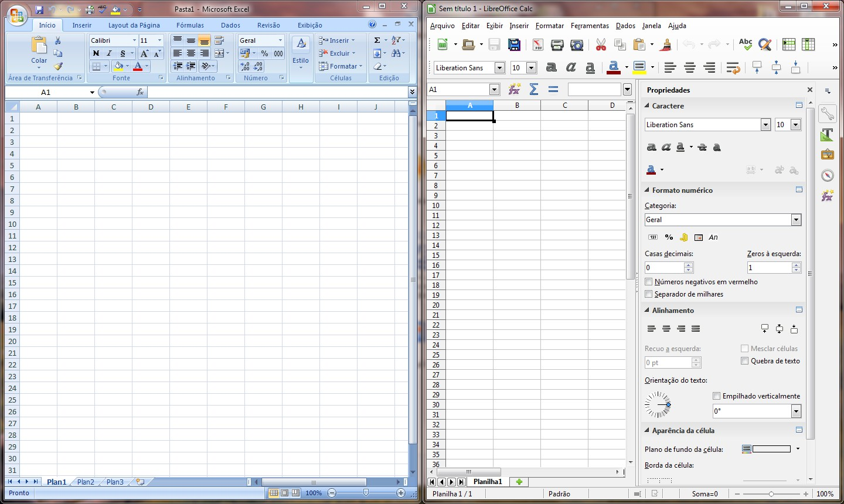Open the Liberation Sans font dropdown
The width and height of the screenshot is (844, 504).
click(499, 67)
